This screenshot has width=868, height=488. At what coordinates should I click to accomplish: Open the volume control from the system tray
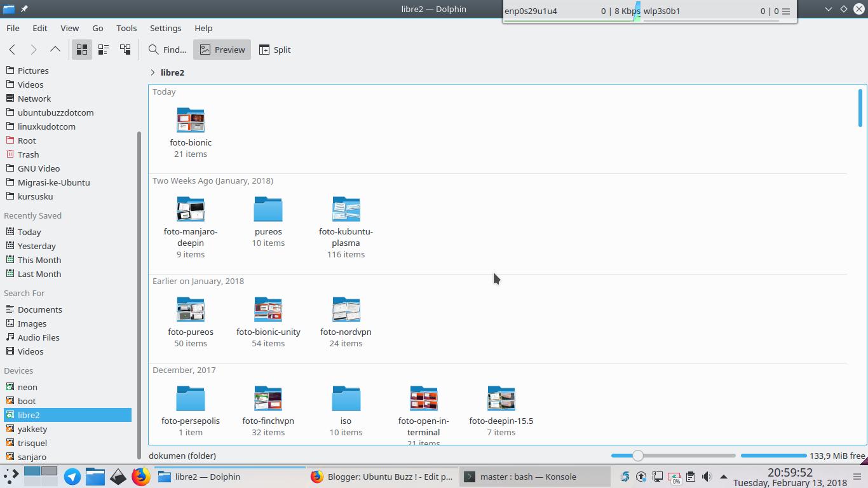706,477
